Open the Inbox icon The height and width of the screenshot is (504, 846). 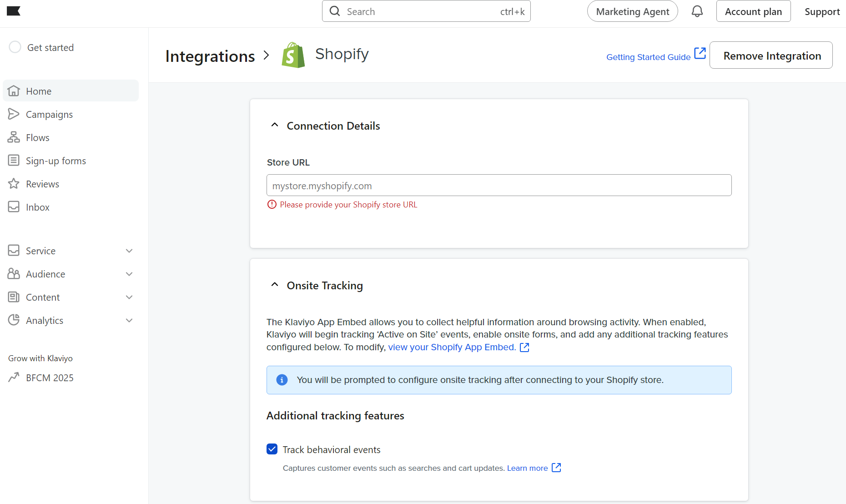point(14,207)
